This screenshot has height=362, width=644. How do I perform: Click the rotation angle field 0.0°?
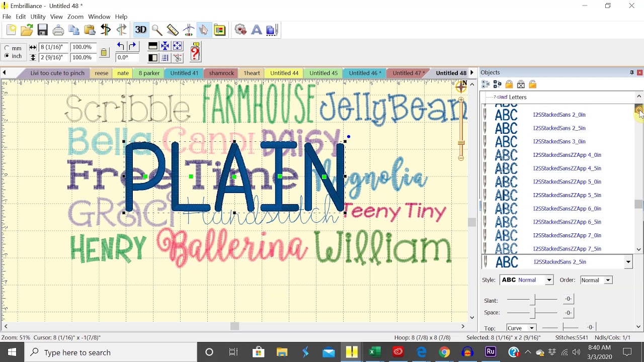128,57
